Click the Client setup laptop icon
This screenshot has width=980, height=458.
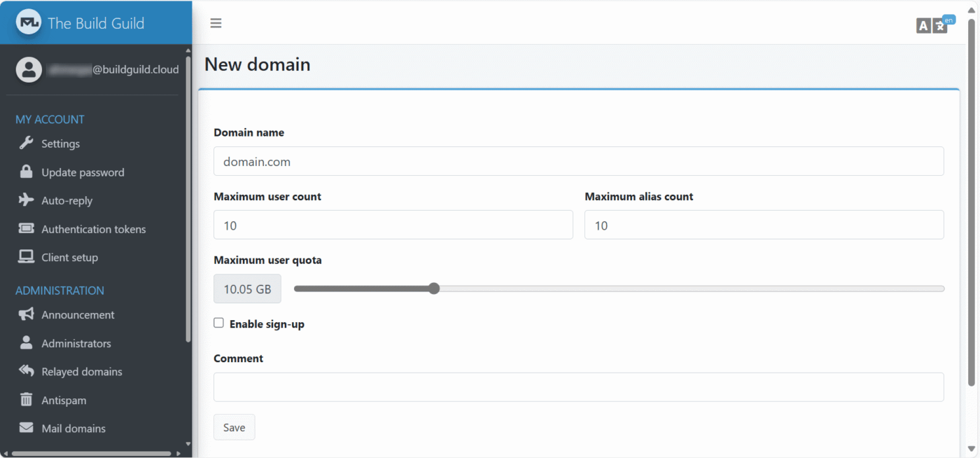click(27, 257)
